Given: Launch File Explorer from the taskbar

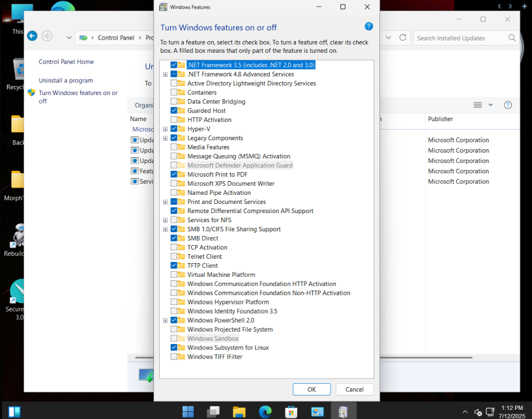Looking at the screenshot, I should [x=239, y=412].
